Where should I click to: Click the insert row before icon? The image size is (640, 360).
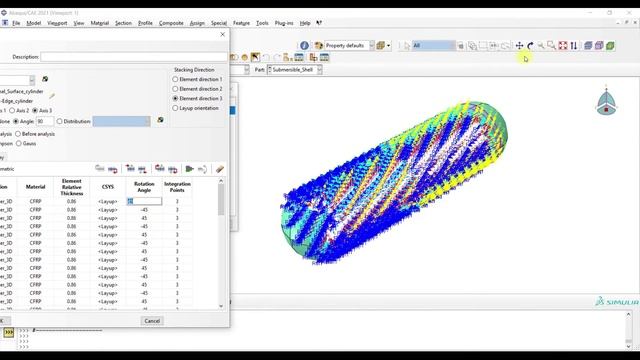pos(130,169)
